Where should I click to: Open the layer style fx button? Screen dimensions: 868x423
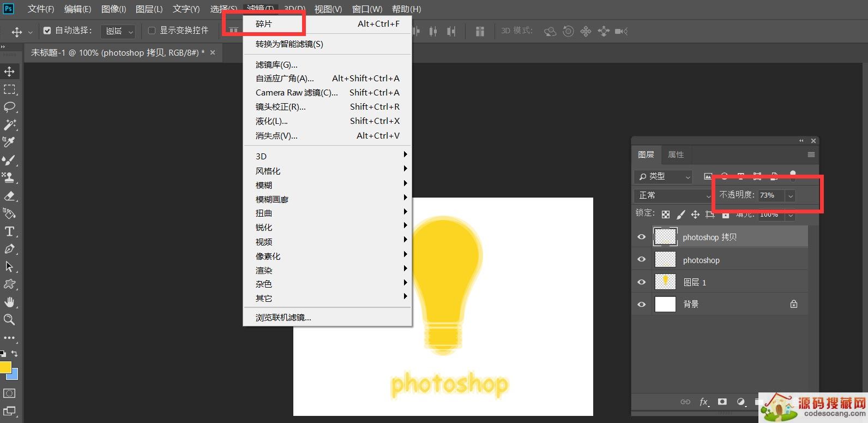pyautogui.click(x=704, y=402)
